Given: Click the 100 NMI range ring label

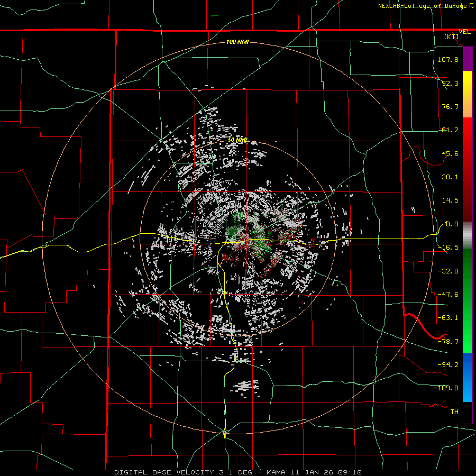Looking at the screenshot, I should [x=237, y=42].
